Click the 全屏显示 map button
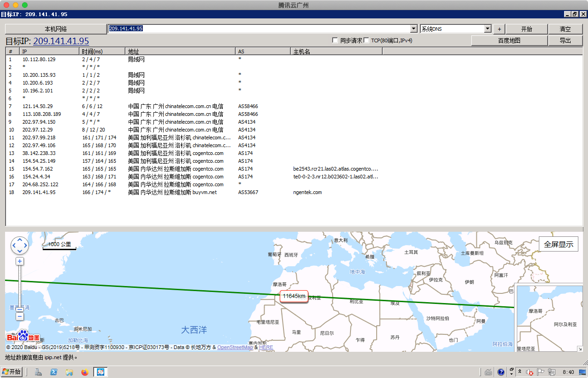Image resolution: width=588 pixels, height=378 pixels. pyautogui.click(x=559, y=244)
